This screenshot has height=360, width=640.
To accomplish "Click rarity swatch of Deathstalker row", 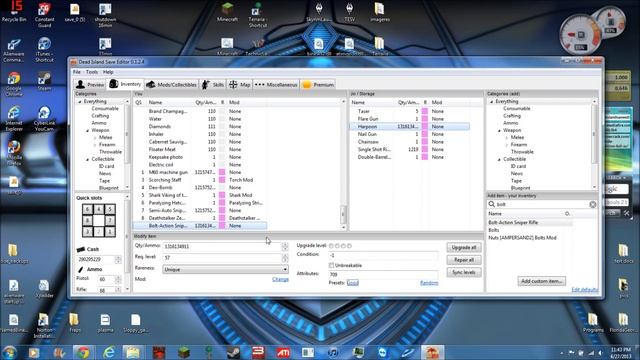I will click(x=222, y=218).
